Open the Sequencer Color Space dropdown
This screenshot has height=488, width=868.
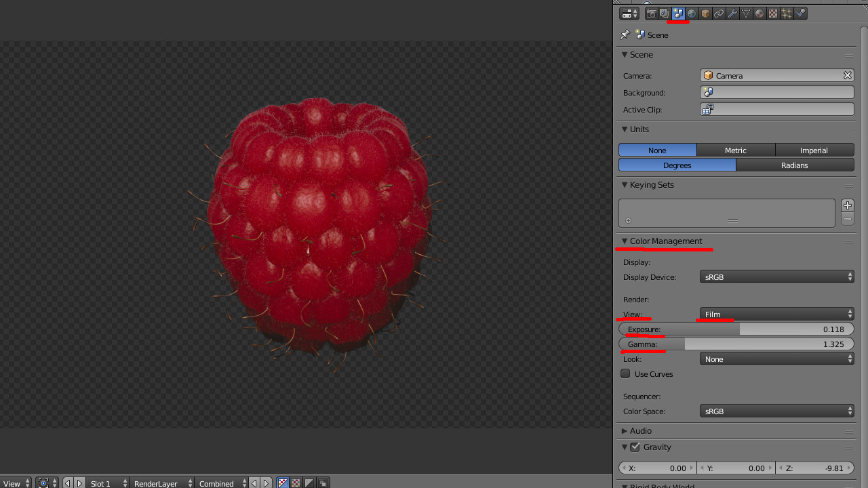[x=776, y=411]
